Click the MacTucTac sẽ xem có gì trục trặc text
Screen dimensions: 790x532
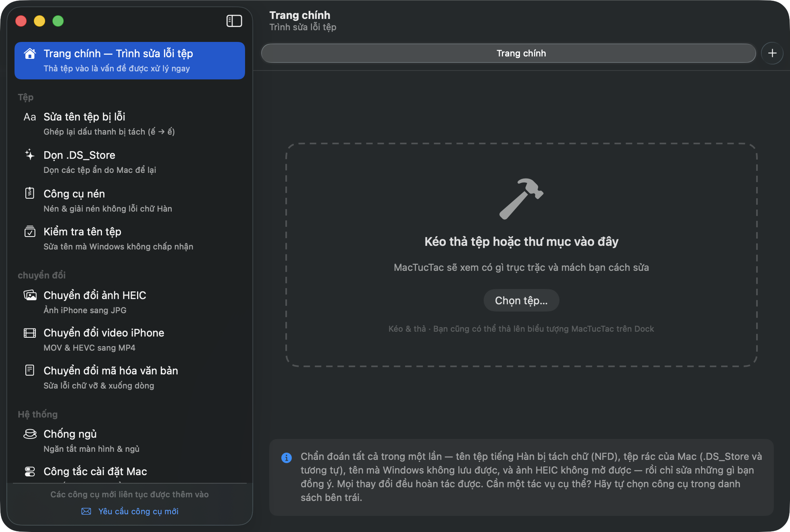point(521,268)
